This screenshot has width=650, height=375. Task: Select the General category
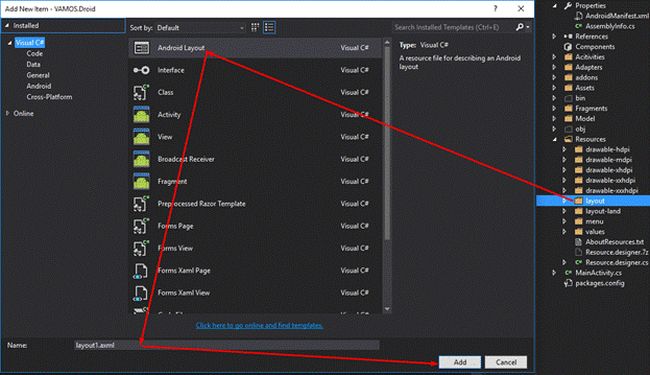tap(38, 75)
